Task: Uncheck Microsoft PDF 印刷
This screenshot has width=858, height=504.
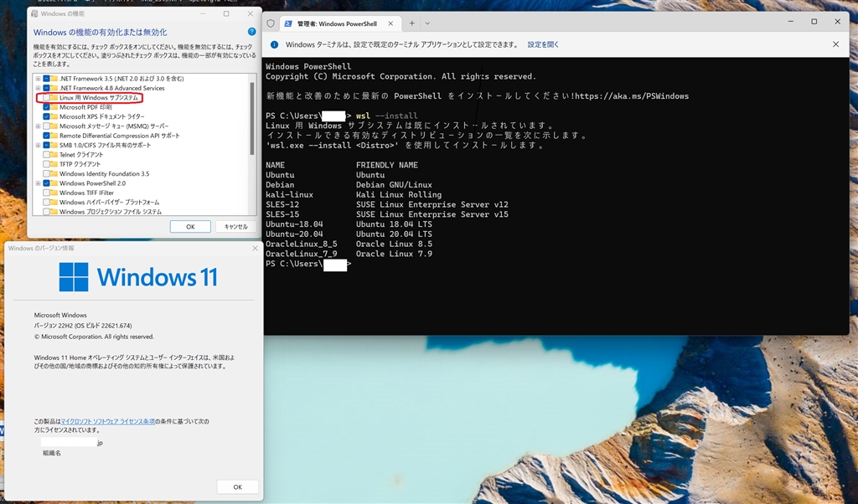Action: tap(47, 107)
